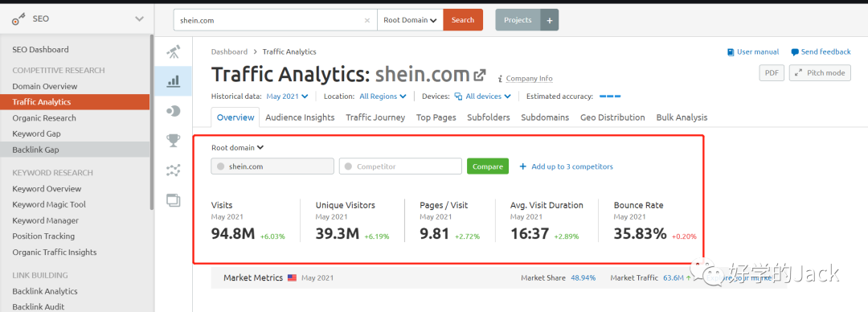This screenshot has width=868, height=312.
Task: Click the plus button next to Projects
Action: [549, 20]
